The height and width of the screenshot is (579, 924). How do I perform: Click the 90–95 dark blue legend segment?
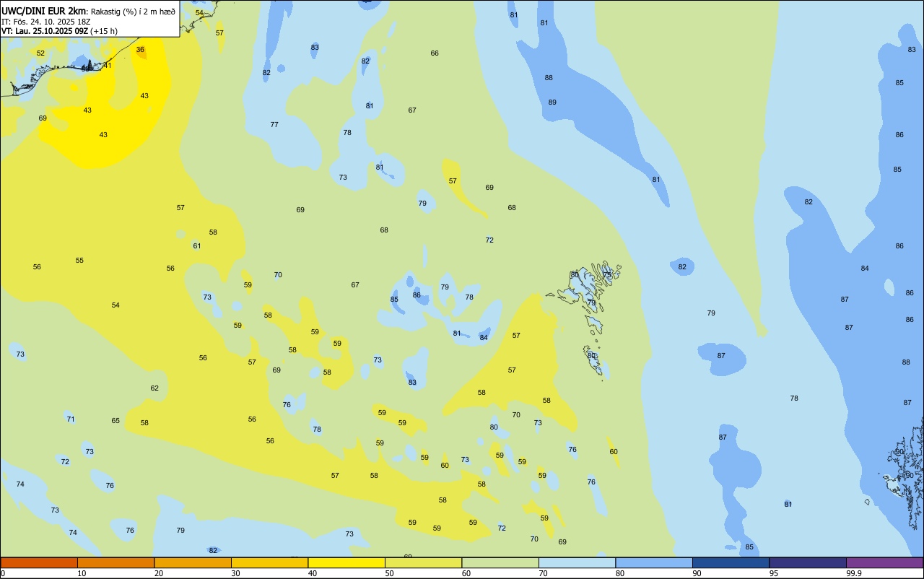[731, 562]
